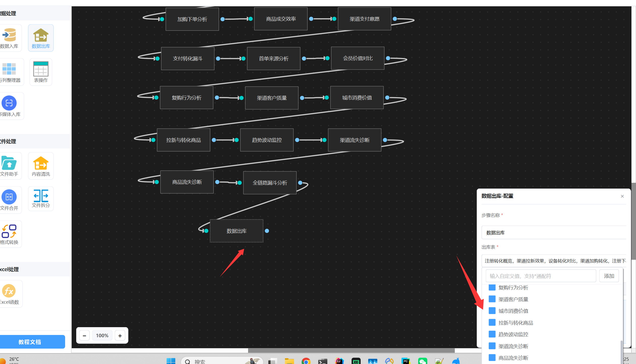This screenshot has width=636, height=364.
Task: Click the 格式转换 conversion icon
Action: click(x=9, y=231)
